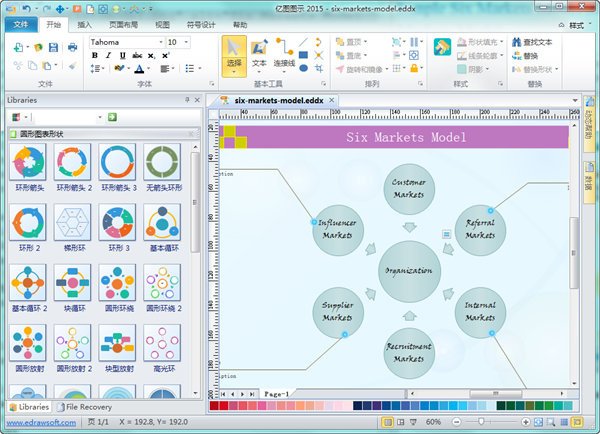Click the green go arrow in Libraries
Image resolution: width=600 pixels, height=434 pixels.
113,118
